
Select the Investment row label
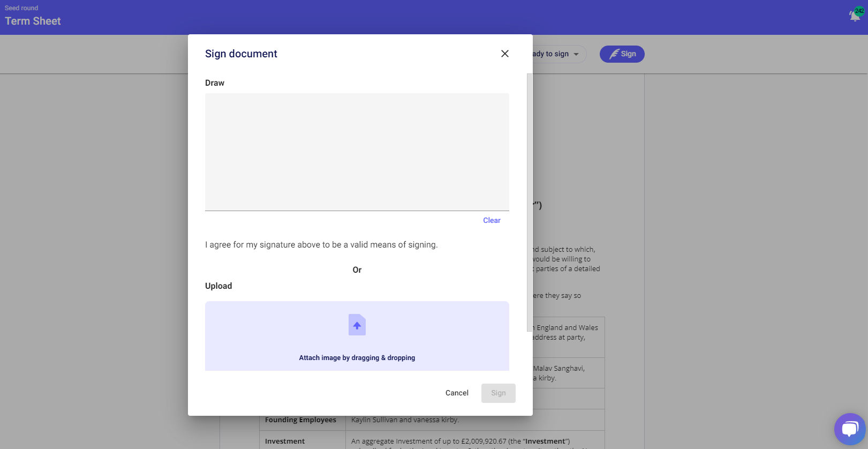[285, 441]
